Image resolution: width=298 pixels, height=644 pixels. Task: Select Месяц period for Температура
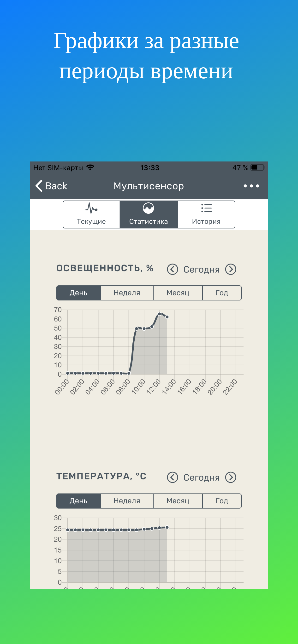178,501
